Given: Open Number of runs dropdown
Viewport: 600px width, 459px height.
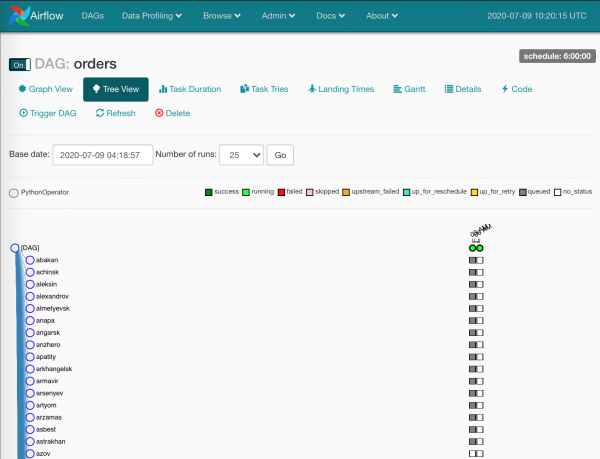Looking at the screenshot, I should pyautogui.click(x=241, y=155).
